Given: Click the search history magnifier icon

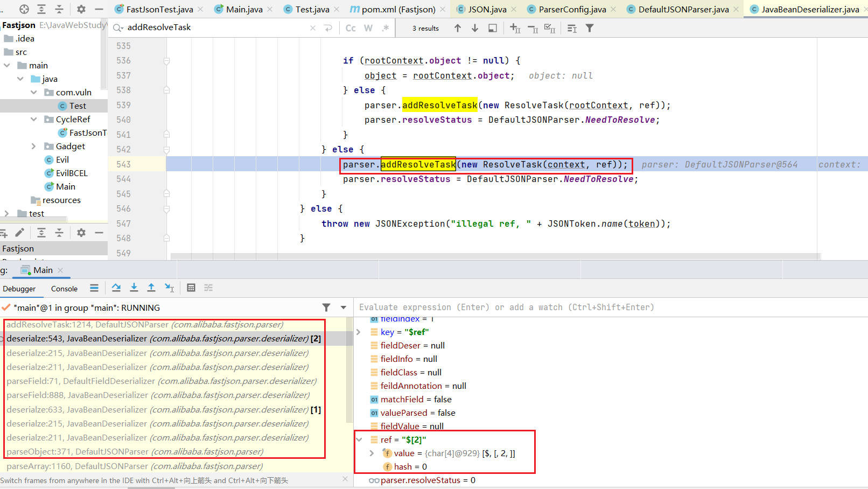Looking at the screenshot, I should (118, 27).
